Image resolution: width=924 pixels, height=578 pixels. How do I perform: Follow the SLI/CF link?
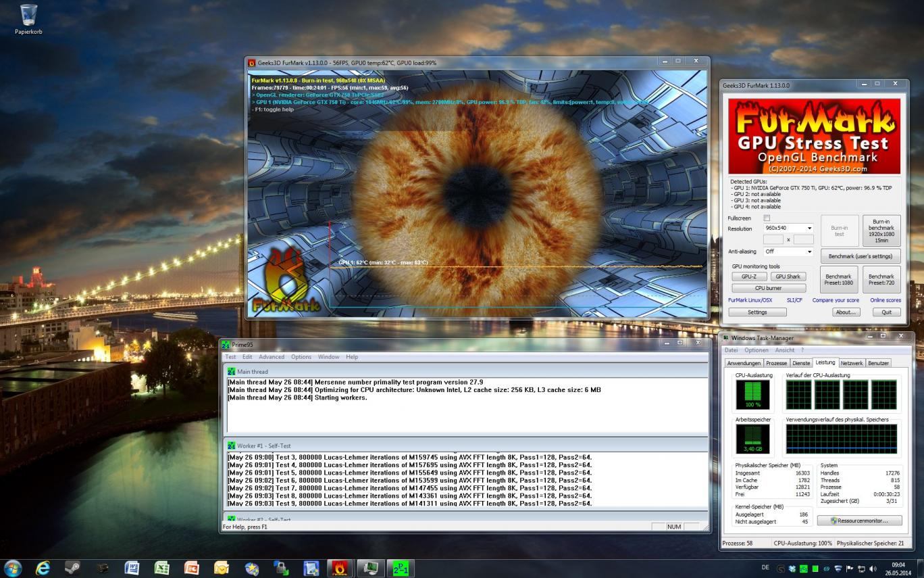tap(794, 300)
